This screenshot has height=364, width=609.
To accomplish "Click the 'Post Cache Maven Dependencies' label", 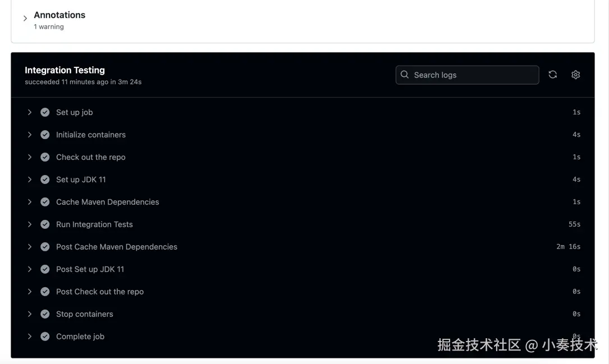I will pyautogui.click(x=117, y=247).
